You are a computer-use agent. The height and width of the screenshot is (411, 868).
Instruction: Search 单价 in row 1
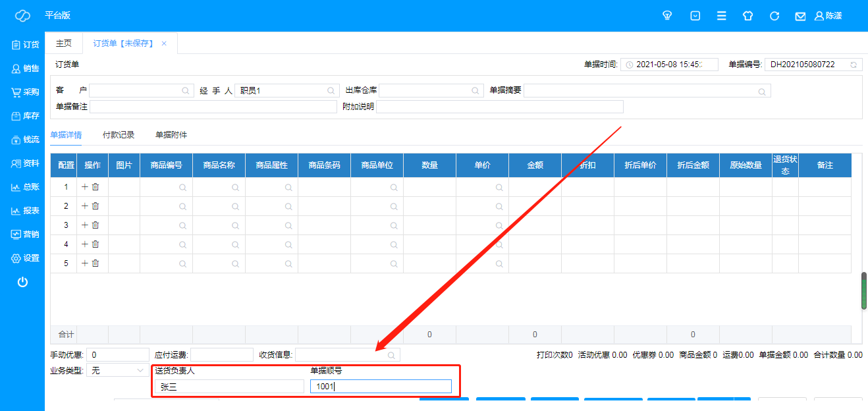coord(499,188)
